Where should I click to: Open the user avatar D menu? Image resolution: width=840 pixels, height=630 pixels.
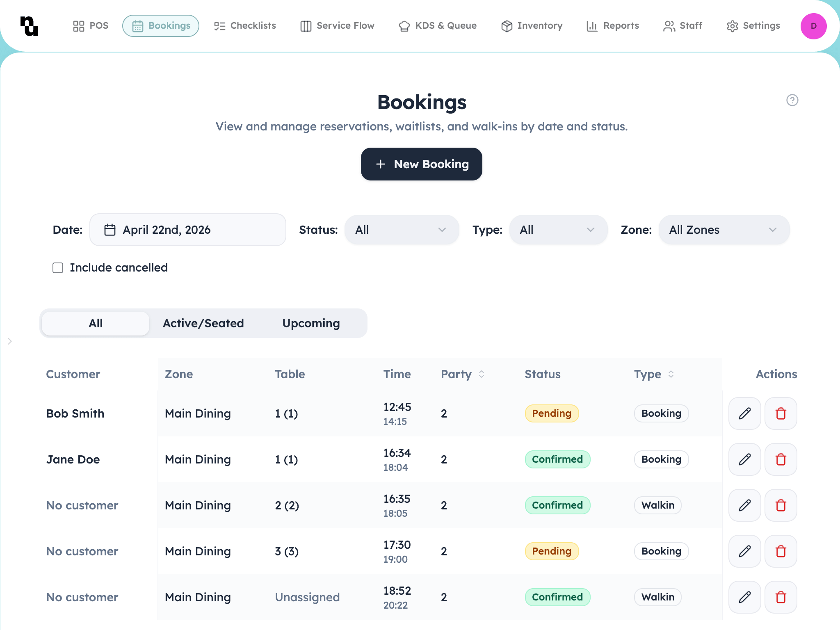(x=813, y=26)
